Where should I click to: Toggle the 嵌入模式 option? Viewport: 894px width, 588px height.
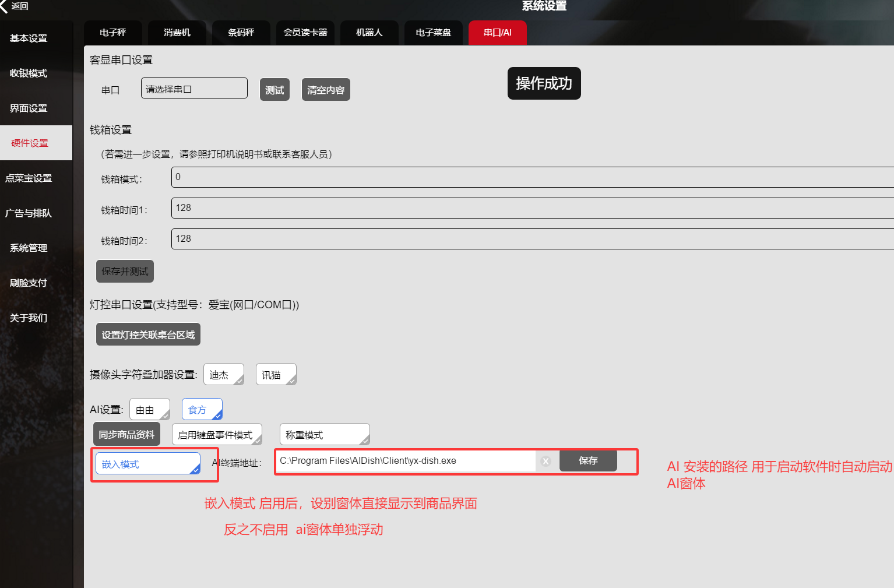(x=148, y=464)
